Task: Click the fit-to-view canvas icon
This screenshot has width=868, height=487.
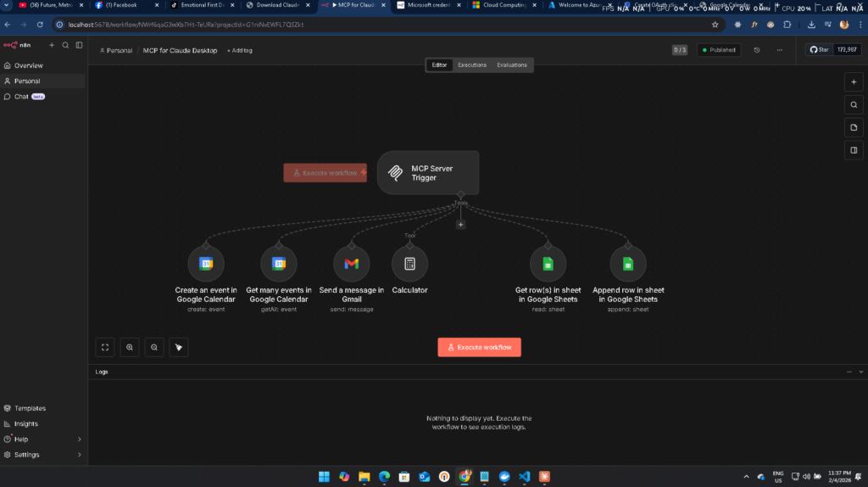Action: click(x=105, y=347)
